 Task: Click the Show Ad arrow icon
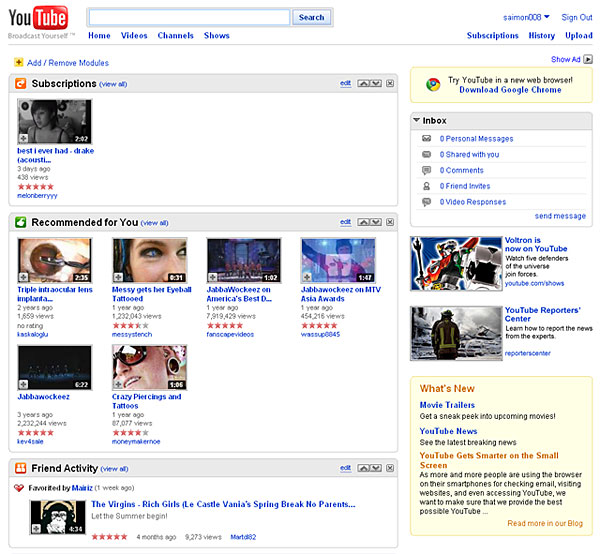tap(588, 59)
